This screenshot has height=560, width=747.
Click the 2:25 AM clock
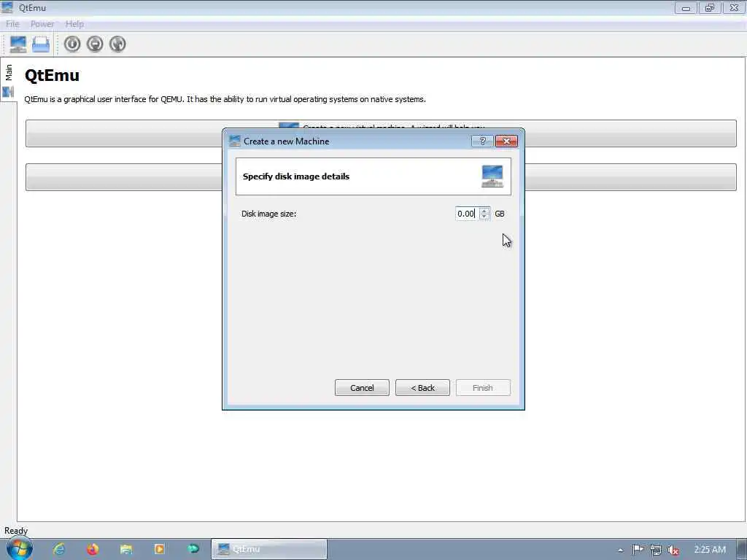click(710, 550)
